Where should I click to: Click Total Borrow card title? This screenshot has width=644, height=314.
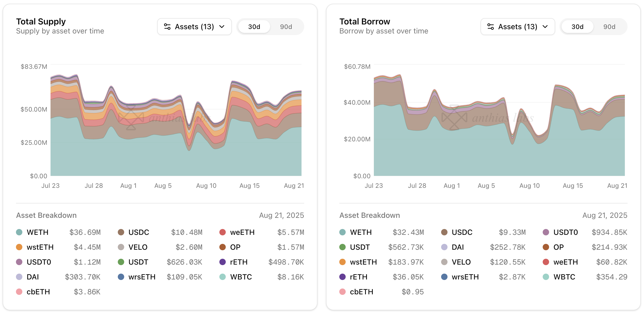365,22
